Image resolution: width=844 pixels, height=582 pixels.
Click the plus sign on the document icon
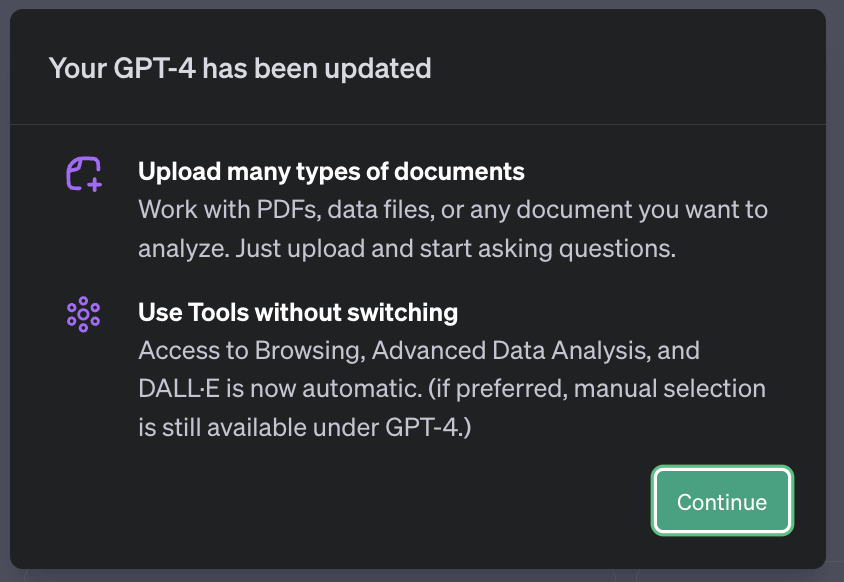[93, 184]
